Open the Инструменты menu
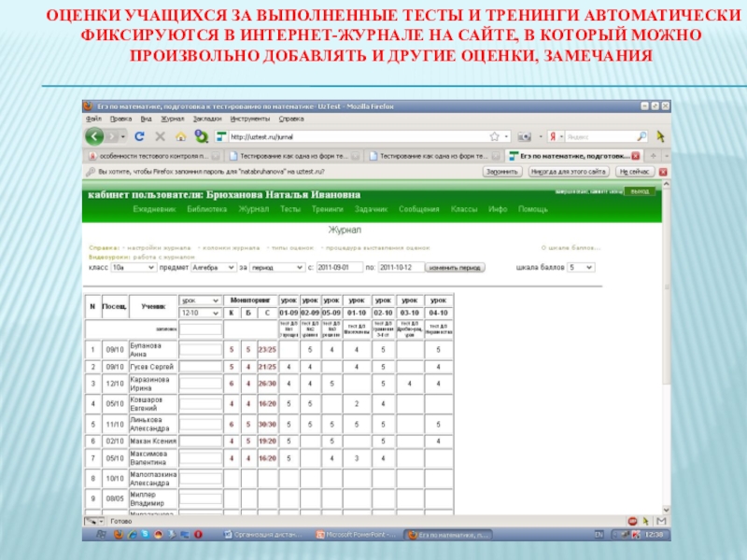Image resolution: width=747 pixels, height=560 pixels. (x=250, y=119)
